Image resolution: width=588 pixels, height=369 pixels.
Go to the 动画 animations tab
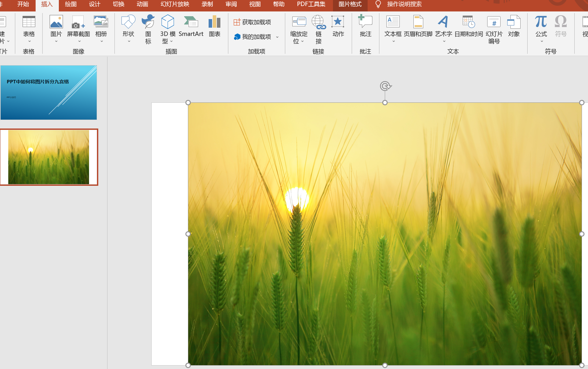tap(142, 4)
